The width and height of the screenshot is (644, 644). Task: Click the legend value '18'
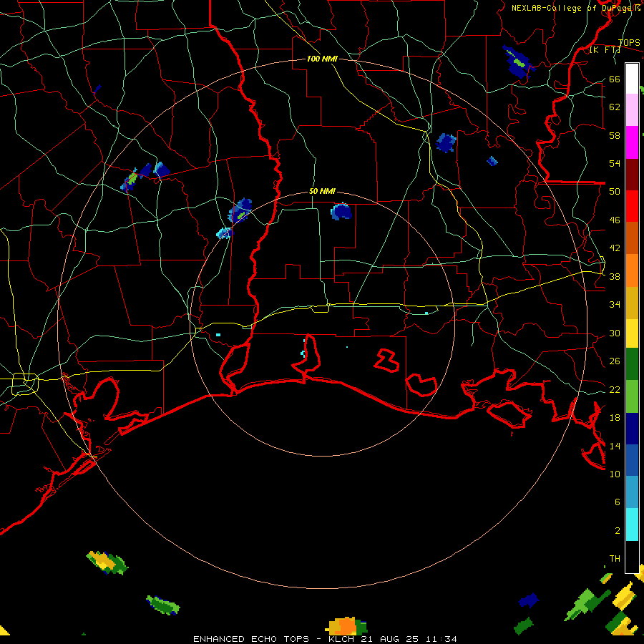click(615, 418)
